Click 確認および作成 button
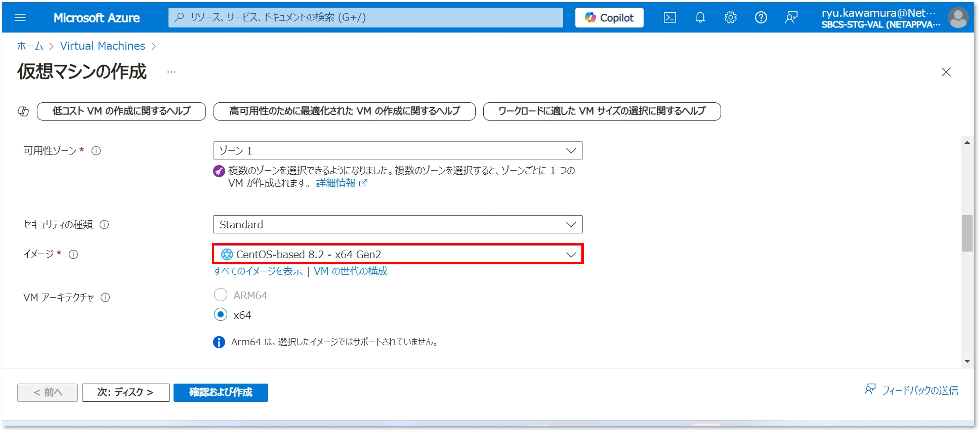Viewport: 980px width, 432px height. point(221,392)
